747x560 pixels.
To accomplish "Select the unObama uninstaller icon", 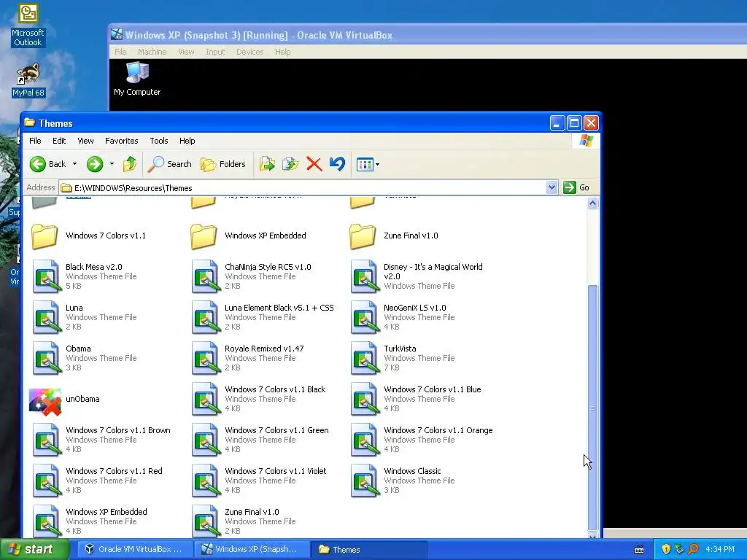I will pos(65,400).
